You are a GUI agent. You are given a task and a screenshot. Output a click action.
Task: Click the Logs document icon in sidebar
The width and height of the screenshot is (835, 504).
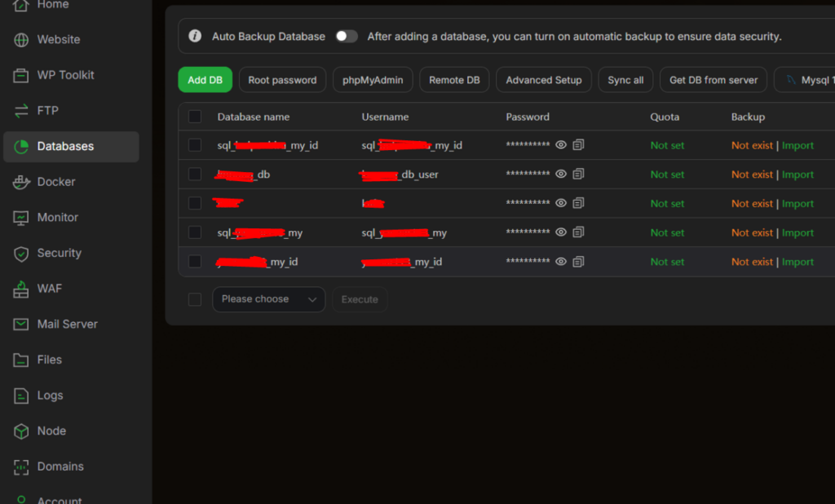(x=20, y=396)
